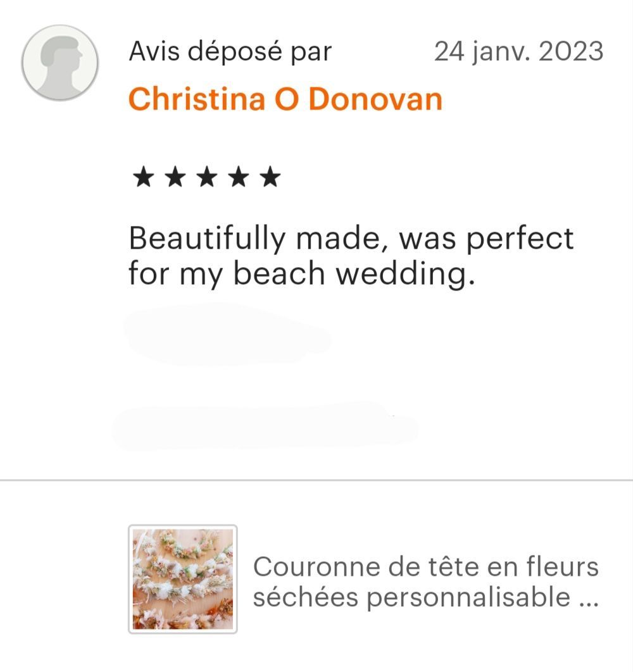Click the word Couronne in the product title

pyautogui.click(x=316, y=566)
